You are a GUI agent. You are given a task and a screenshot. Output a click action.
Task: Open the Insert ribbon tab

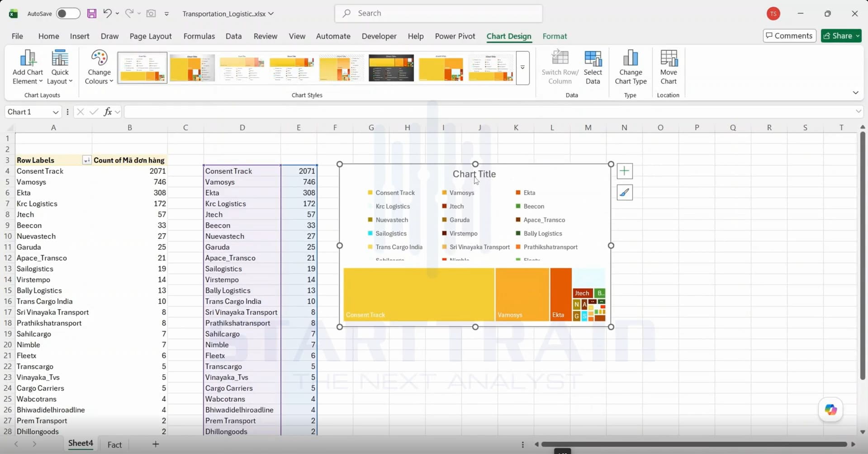(x=80, y=36)
